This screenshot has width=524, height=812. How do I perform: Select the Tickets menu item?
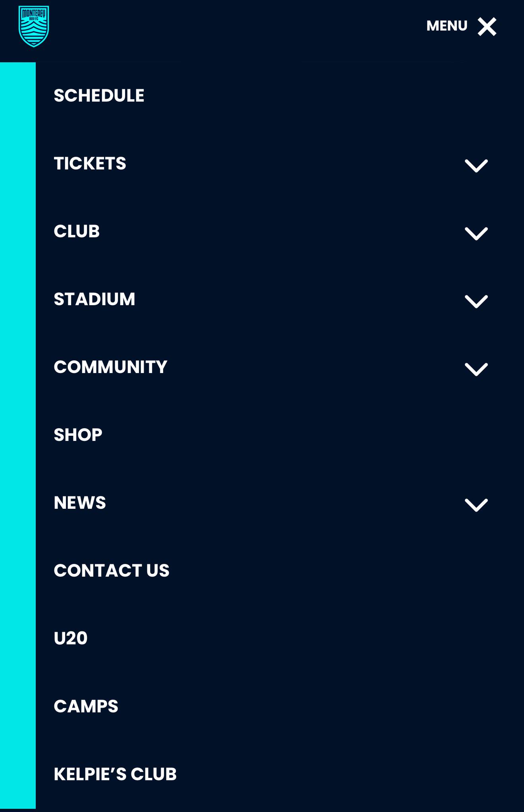click(90, 164)
